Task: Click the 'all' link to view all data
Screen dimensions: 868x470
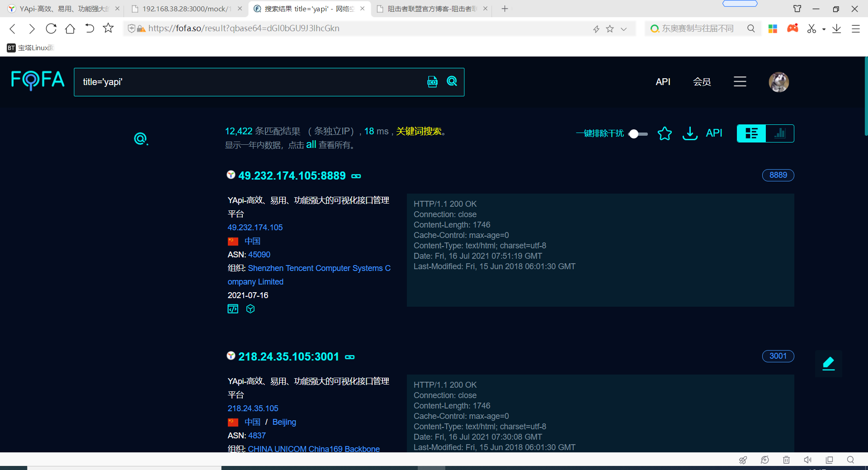Action: [311, 145]
